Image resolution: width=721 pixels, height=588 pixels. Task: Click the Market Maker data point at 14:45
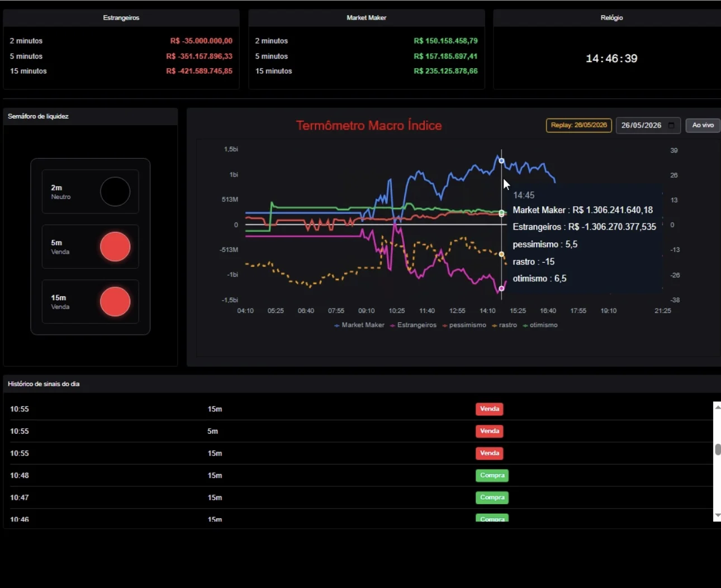pos(501,161)
